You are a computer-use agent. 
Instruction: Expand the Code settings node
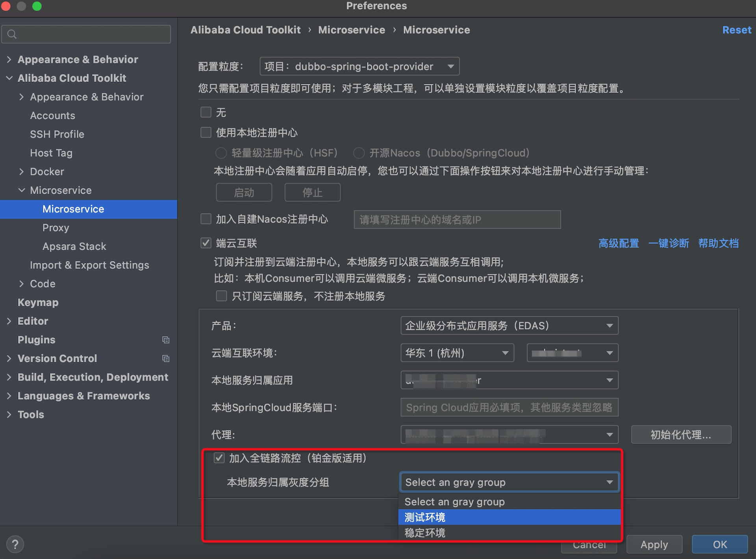[22, 284]
